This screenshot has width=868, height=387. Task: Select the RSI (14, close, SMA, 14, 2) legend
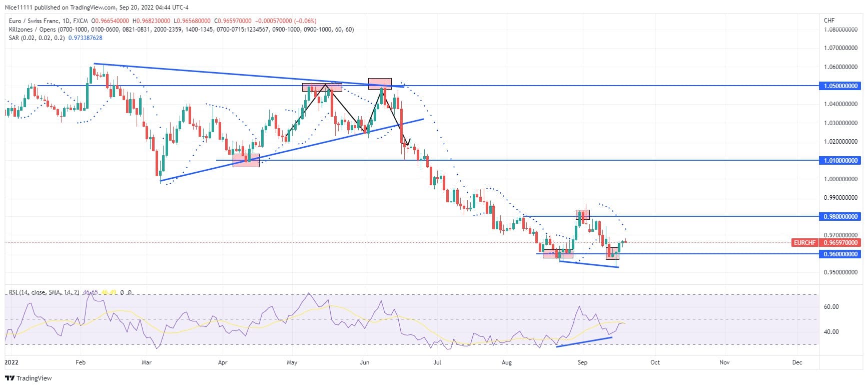tap(44, 292)
